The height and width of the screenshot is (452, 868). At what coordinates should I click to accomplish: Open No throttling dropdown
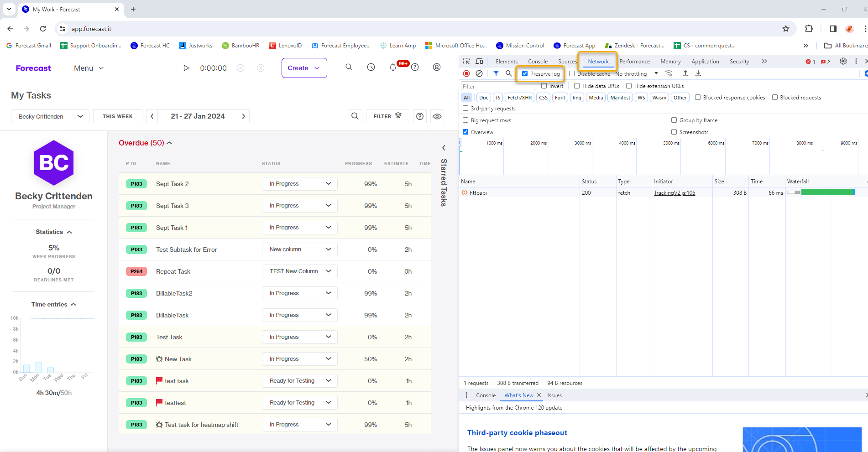[x=637, y=73]
